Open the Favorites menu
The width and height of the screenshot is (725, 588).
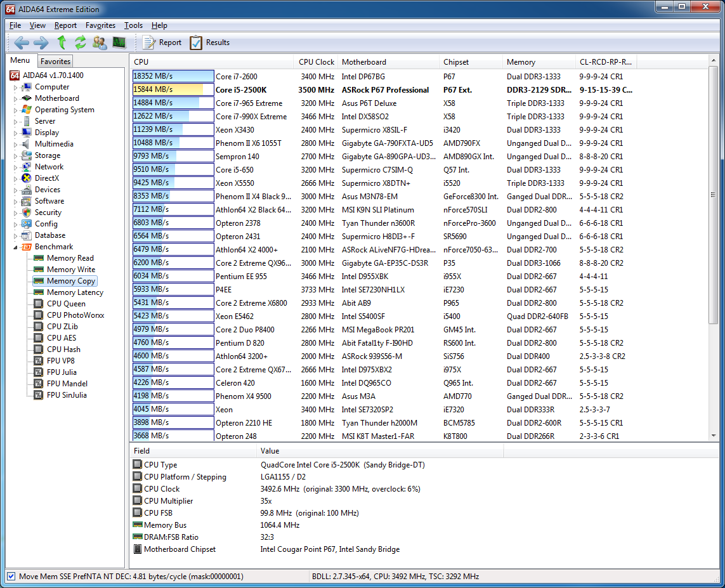click(100, 25)
